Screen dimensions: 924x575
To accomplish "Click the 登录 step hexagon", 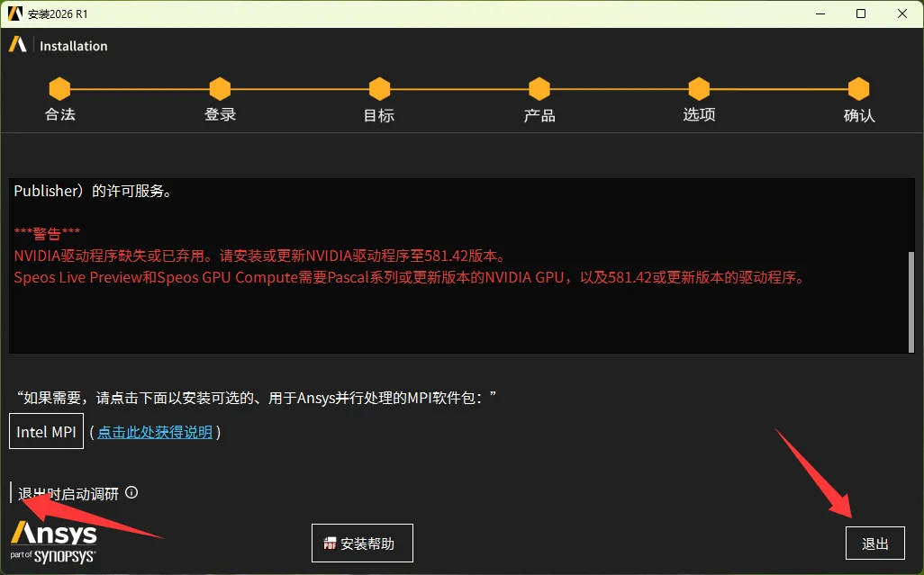I will (x=220, y=89).
